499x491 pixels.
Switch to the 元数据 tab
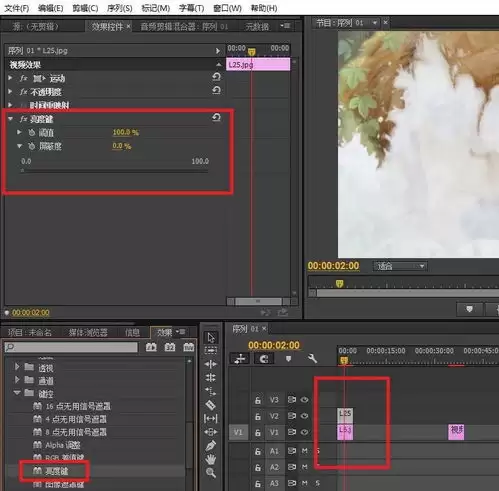click(257, 26)
